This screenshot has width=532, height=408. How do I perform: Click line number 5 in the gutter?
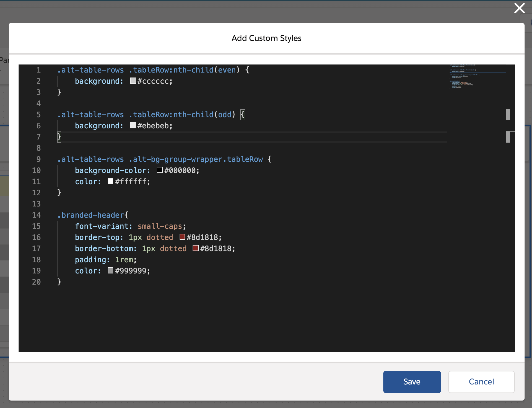click(x=39, y=115)
